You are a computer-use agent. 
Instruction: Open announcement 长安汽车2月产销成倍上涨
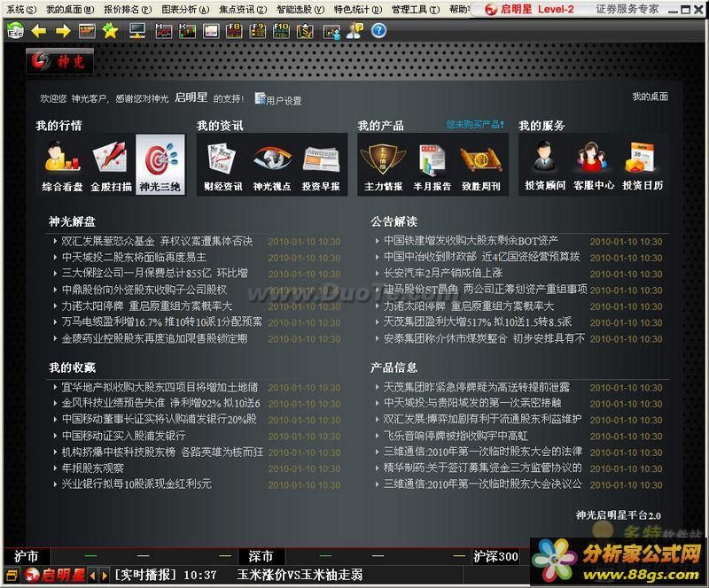click(x=443, y=274)
